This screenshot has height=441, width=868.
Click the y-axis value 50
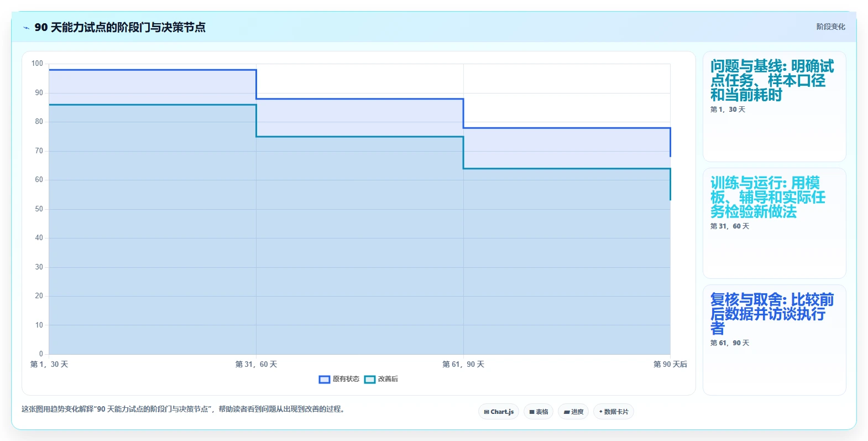[39, 209]
